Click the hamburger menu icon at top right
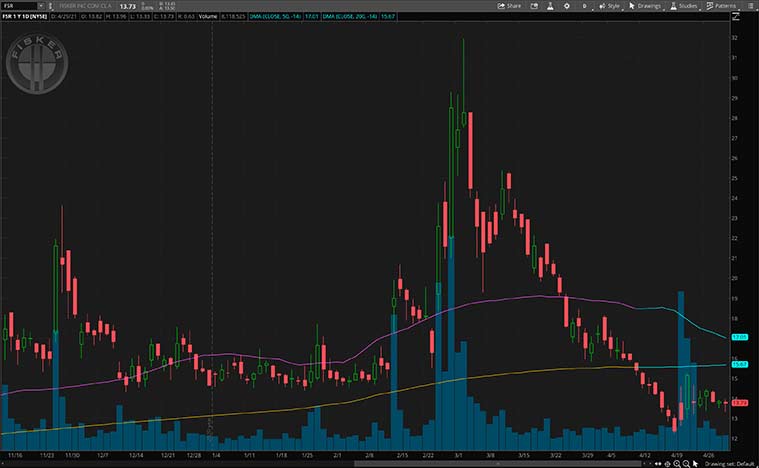 point(749,6)
